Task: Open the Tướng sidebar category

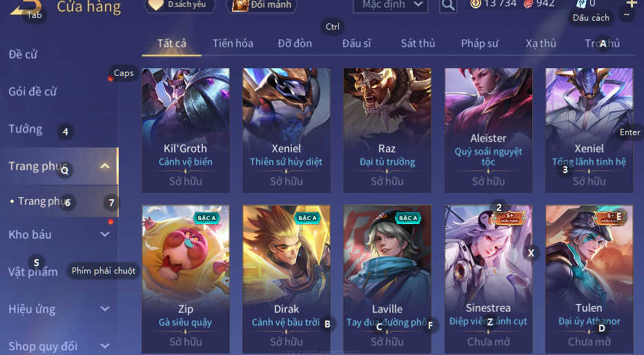Action: 26,129
